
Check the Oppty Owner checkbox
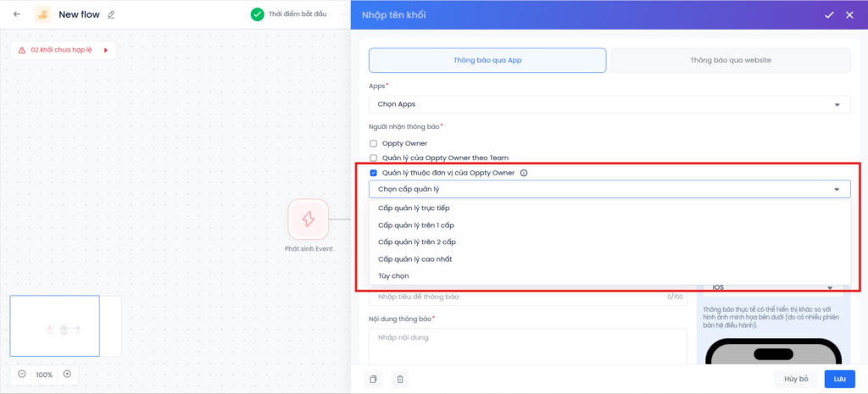pos(374,143)
